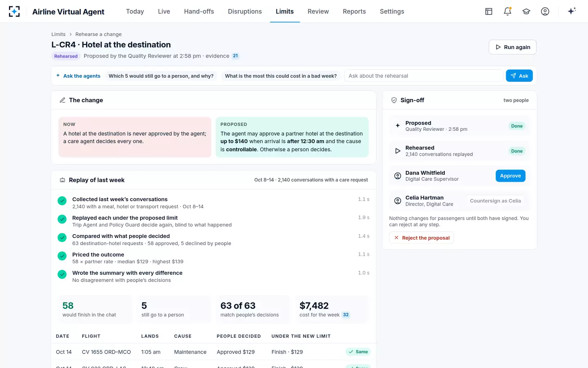Click the green check for Priced the outcome
The height and width of the screenshot is (368, 588).
[x=62, y=256]
